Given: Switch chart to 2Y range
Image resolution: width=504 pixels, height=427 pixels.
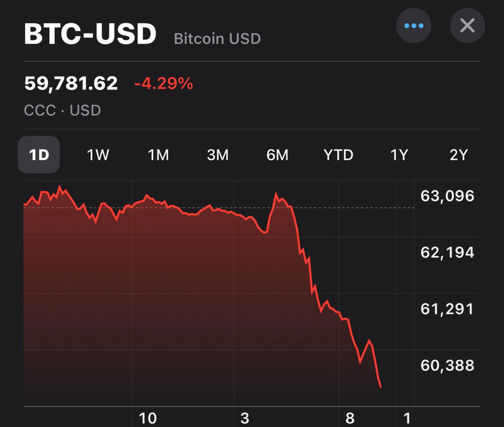Looking at the screenshot, I should click(x=459, y=155).
